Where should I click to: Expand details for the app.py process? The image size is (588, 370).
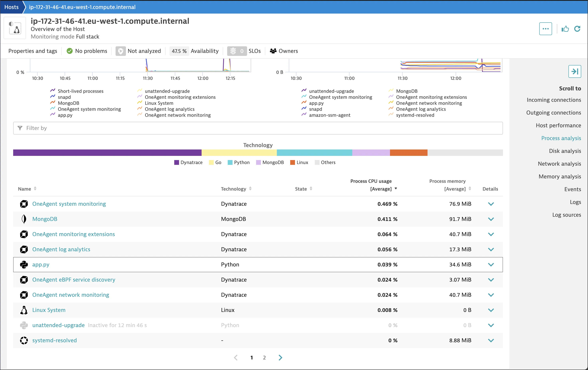tap(491, 264)
